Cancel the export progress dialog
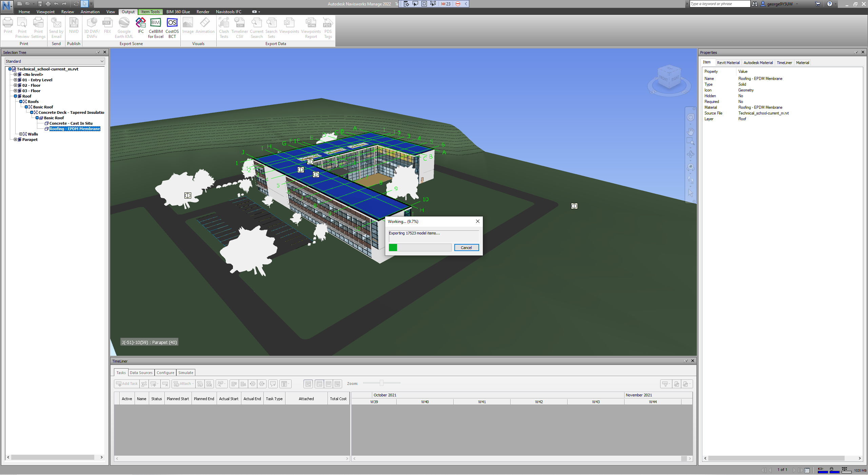 coord(466,248)
